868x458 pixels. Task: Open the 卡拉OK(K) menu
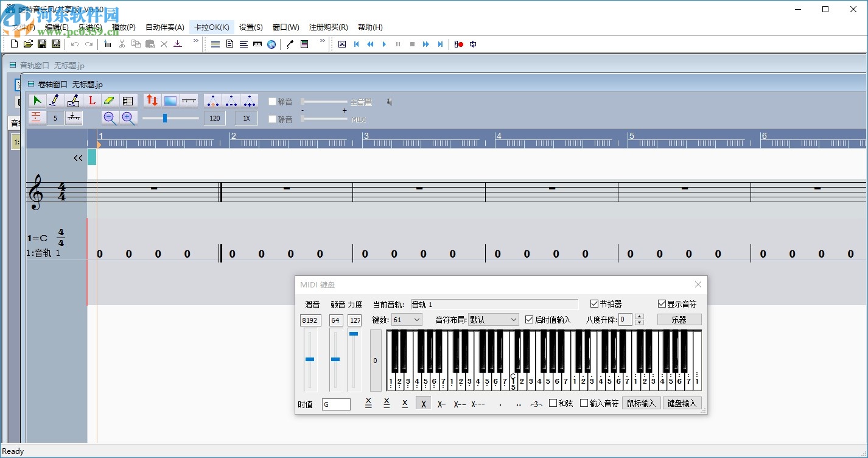click(211, 27)
